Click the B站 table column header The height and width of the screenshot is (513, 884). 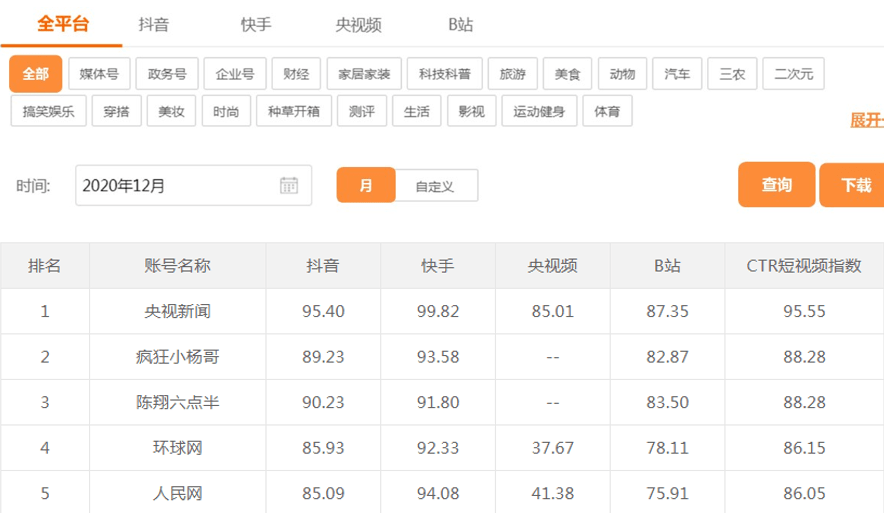point(668,266)
